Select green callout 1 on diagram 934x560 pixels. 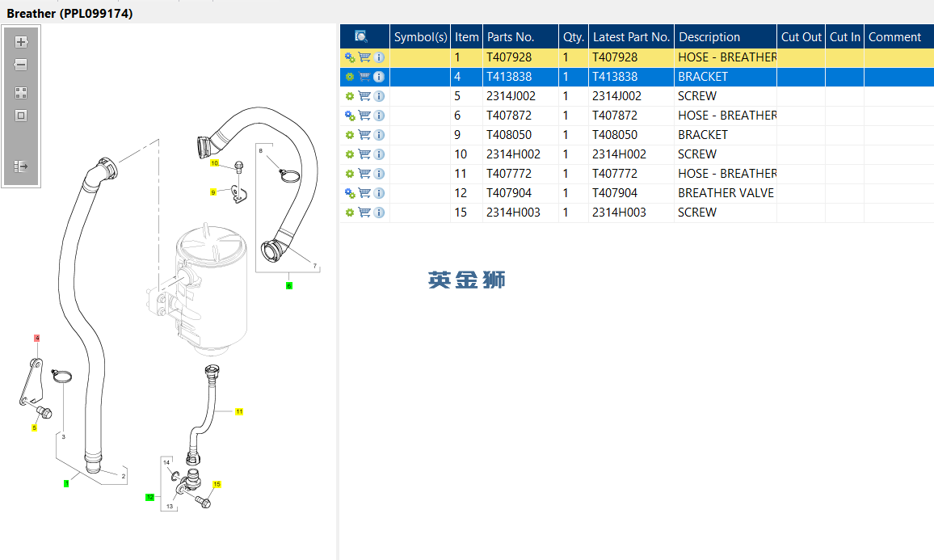(x=66, y=483)
